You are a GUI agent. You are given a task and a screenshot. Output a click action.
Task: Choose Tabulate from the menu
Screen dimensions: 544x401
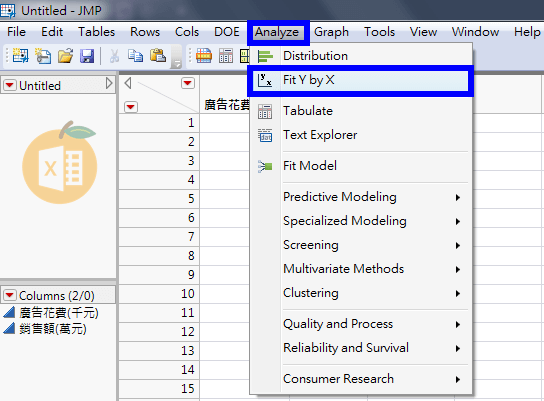click(x=361, y=111)
